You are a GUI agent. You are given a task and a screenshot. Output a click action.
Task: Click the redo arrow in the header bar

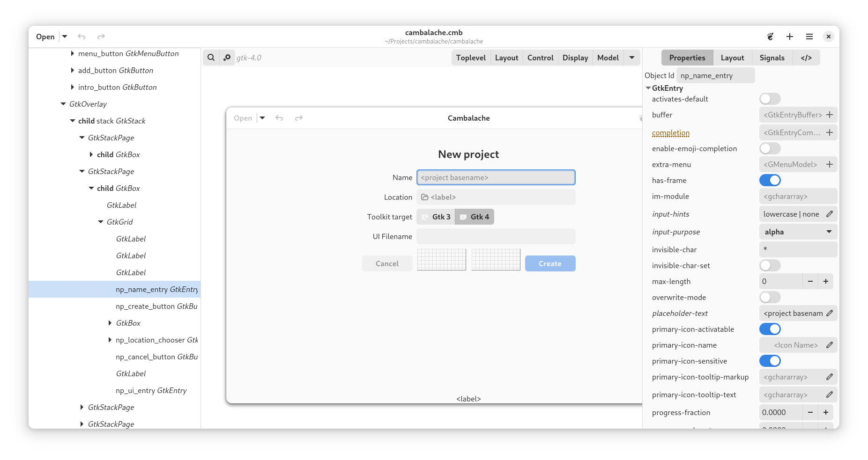click(x=101, y=37)
